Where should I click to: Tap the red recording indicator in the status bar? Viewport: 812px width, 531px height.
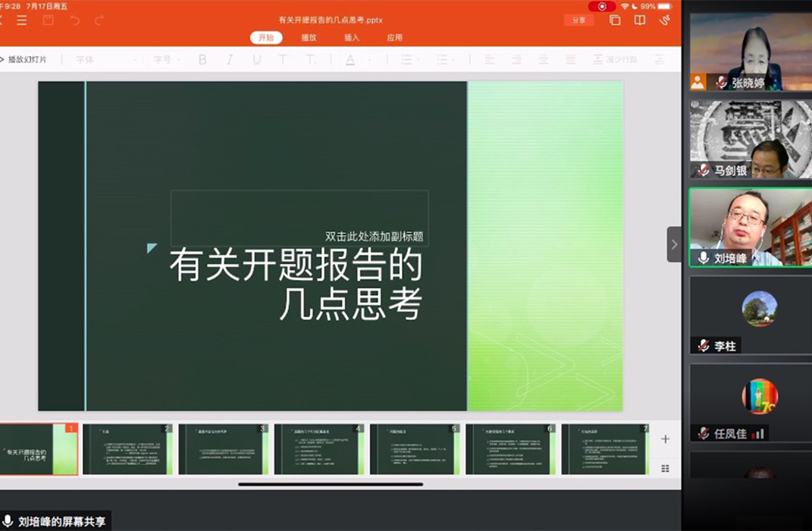pos(603,6)
